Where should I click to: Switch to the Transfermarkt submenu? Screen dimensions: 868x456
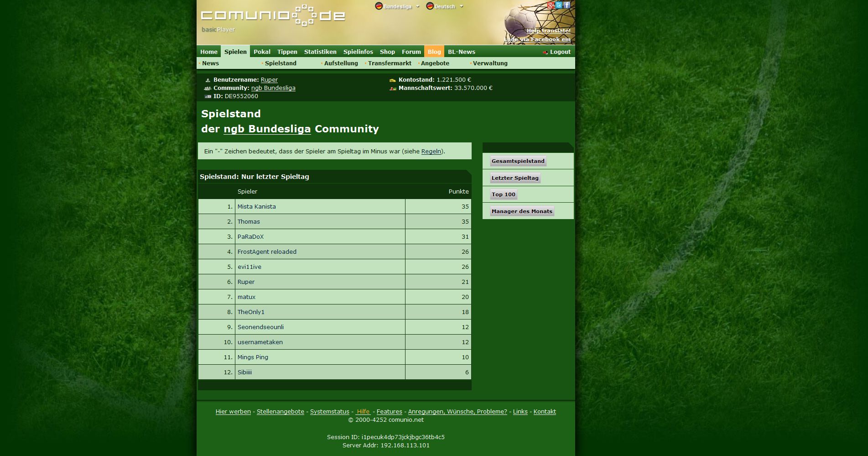390,63
